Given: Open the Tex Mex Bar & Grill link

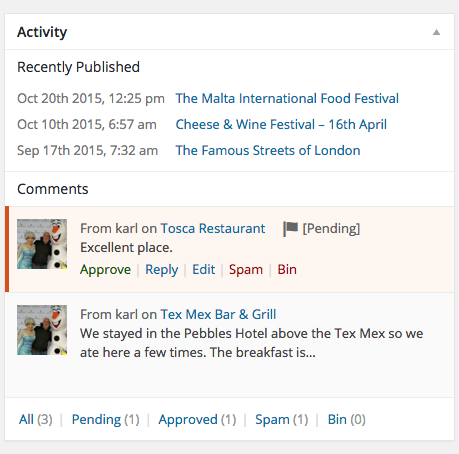Looking at the screenshot, I should 218,314.
